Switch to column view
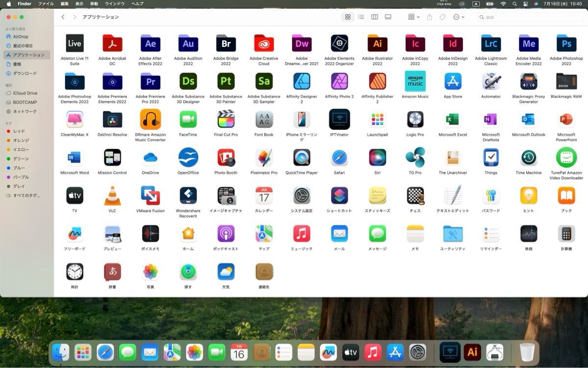588x368 pixels. [374, 17]
